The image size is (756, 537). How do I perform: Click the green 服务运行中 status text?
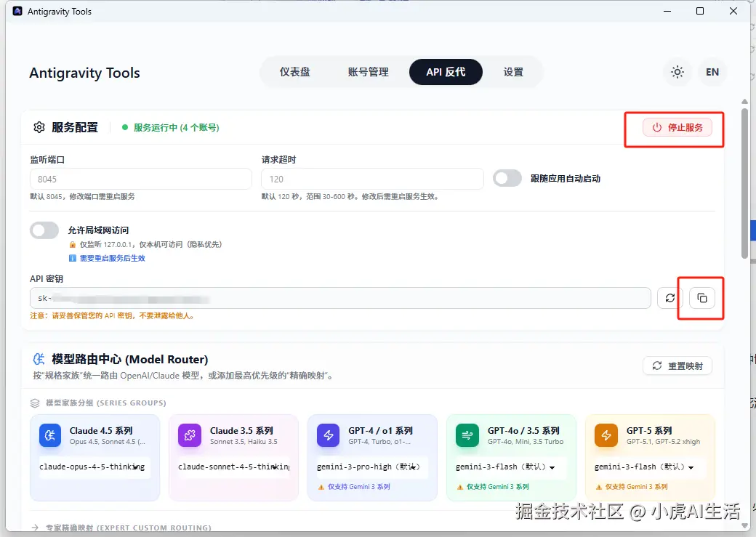pyautogui.click(x=177, y=128)
